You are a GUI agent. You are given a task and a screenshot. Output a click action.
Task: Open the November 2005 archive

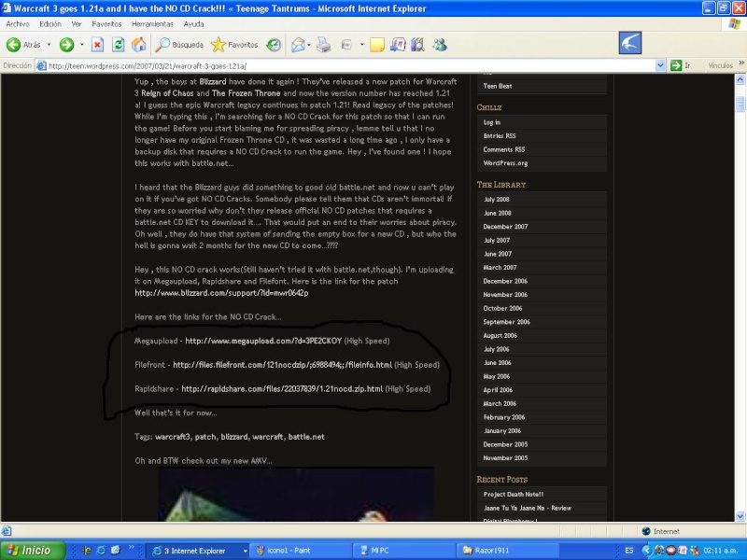point(505,458)
